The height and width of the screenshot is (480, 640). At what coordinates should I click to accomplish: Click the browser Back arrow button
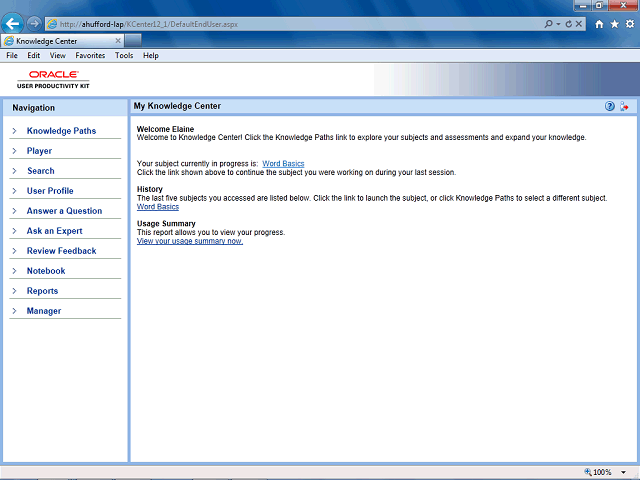pos(12,24)
